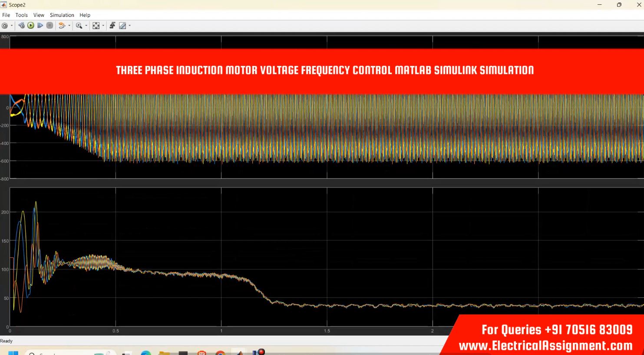Click the Step Back simulation button
Image resolution: width=644 pixels, height=355 pixels.
[x=21, y=26]
